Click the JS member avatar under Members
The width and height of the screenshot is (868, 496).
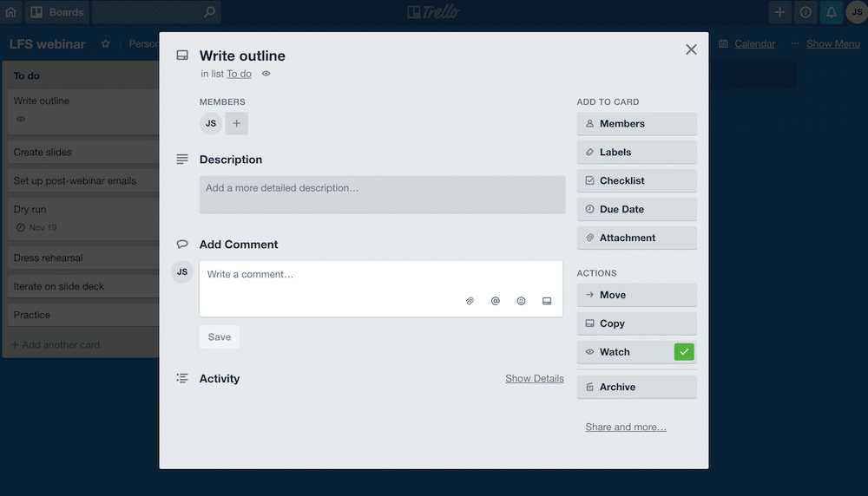click(211, 123)
